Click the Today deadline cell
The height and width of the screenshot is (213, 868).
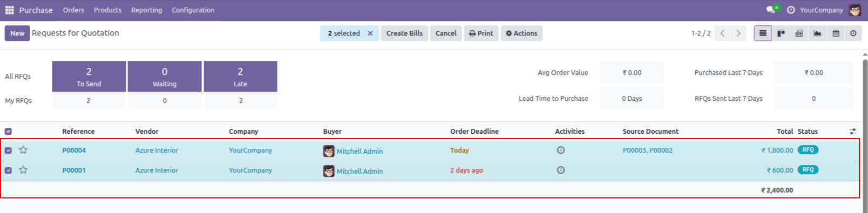click(459, 150)
